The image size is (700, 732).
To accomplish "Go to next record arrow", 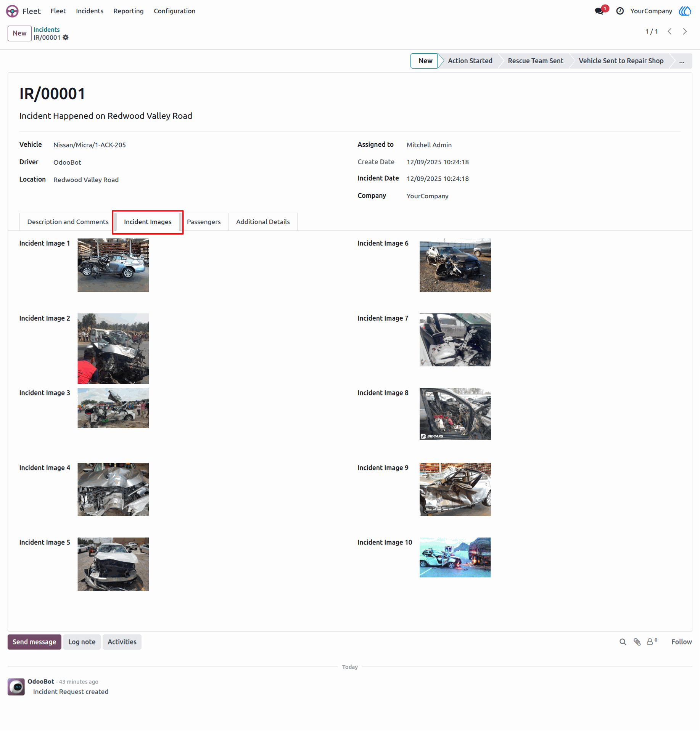I will 685,31.
